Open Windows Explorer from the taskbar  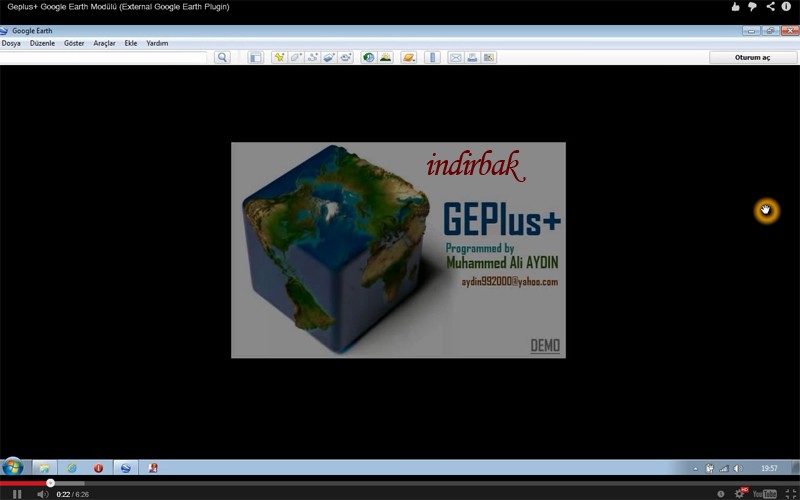[44, 467]
